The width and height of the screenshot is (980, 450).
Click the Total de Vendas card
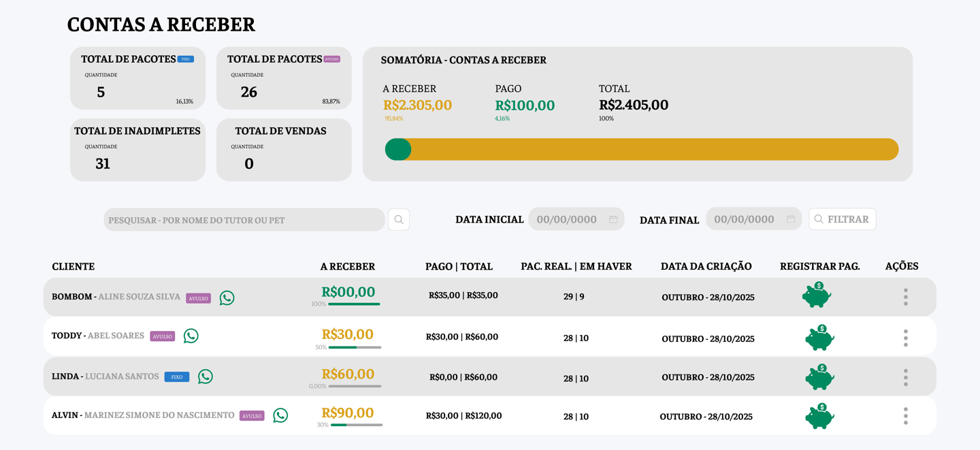(284, 150)
